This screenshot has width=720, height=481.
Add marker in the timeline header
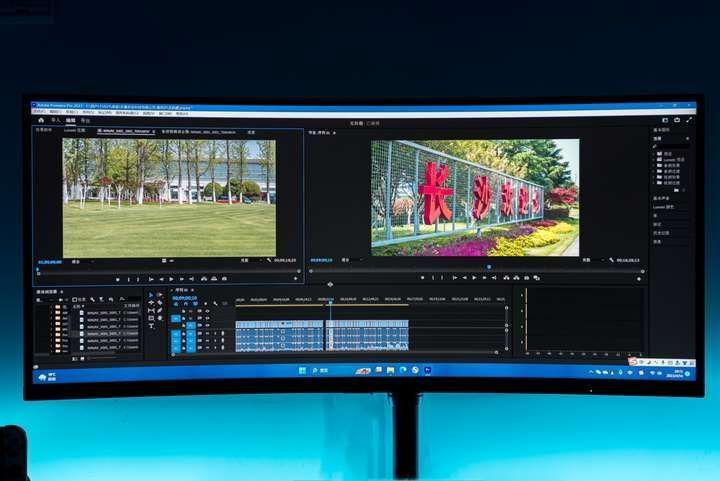click(x=205, y=304)
